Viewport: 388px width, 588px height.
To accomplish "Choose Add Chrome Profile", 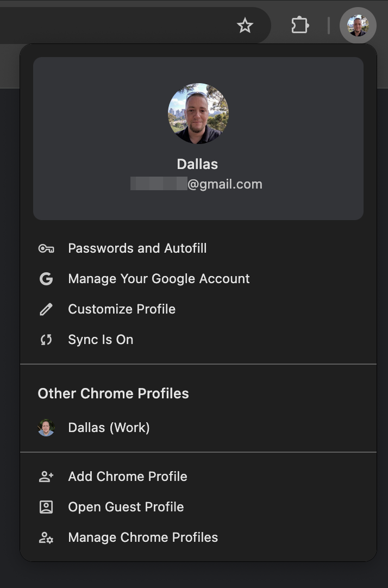I will [198, 477].
